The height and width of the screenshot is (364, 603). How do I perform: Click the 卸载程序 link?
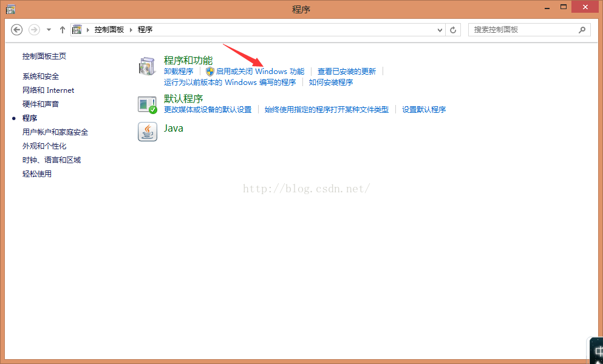click(179, 72)
